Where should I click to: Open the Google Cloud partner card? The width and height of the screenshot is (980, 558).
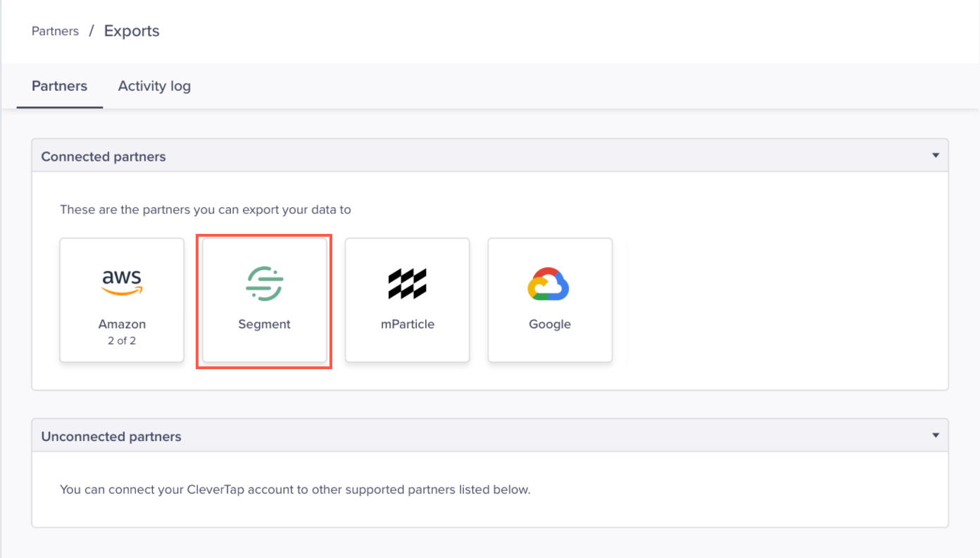(x=550, y=299)
